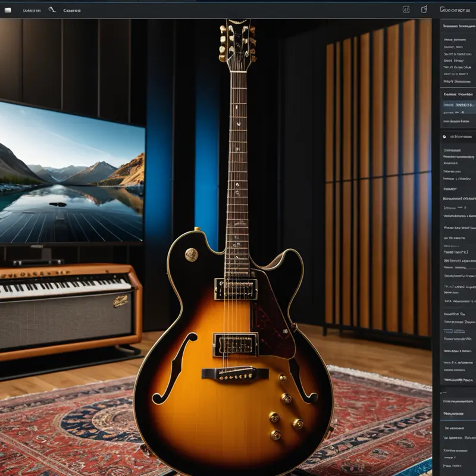Click the round white icon in the right panel header

pos(444,137)
